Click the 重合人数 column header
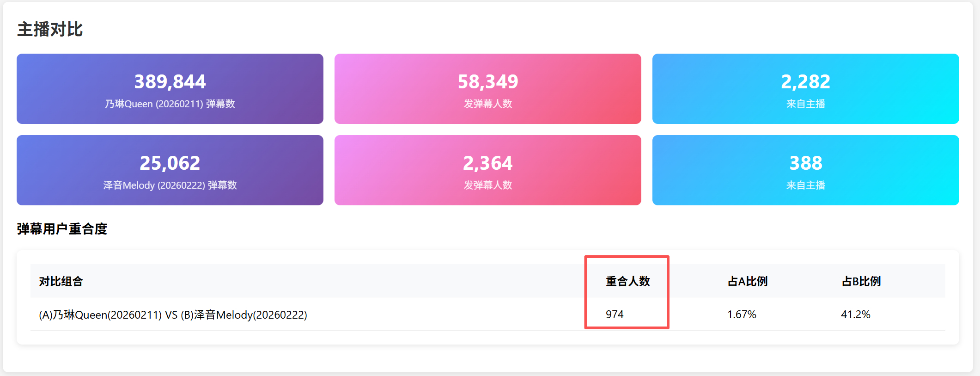Screen dimensions: 980x376 pos(628,281)
